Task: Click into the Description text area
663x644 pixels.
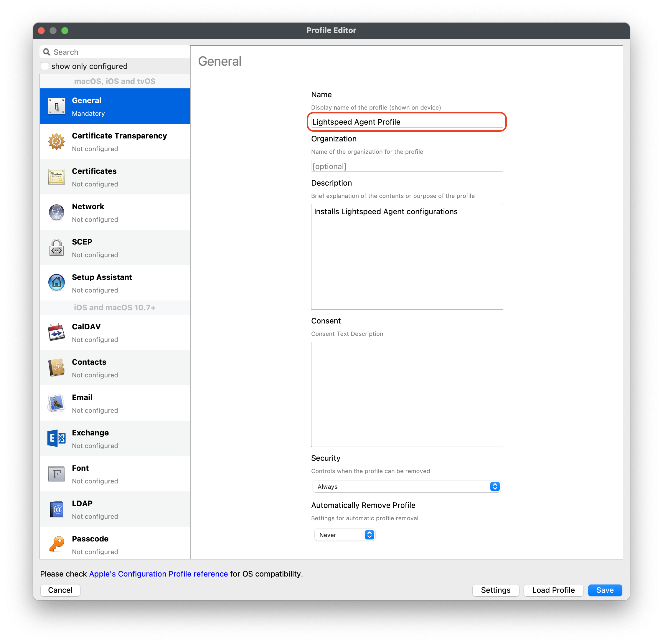Action: (x=407, y=257)
